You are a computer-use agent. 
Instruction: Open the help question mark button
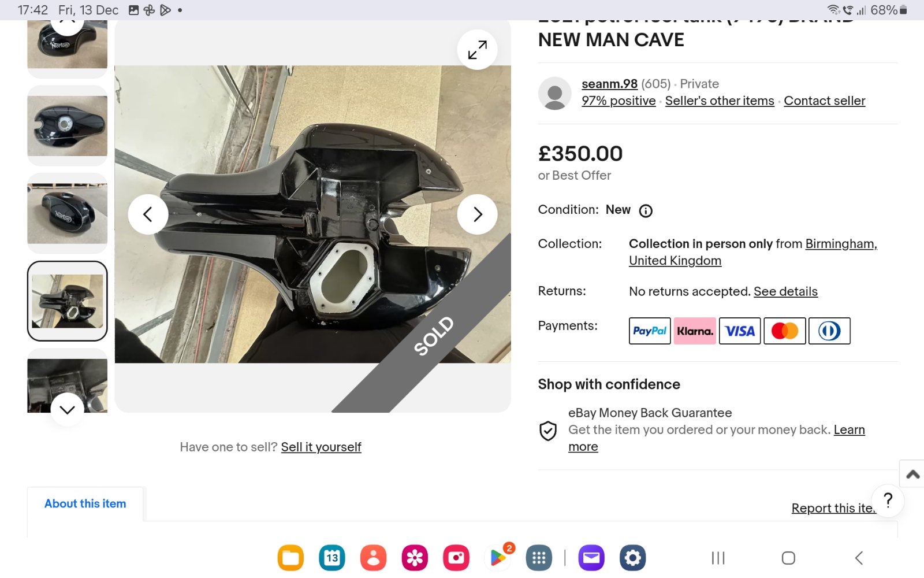(x=888, y=500)
